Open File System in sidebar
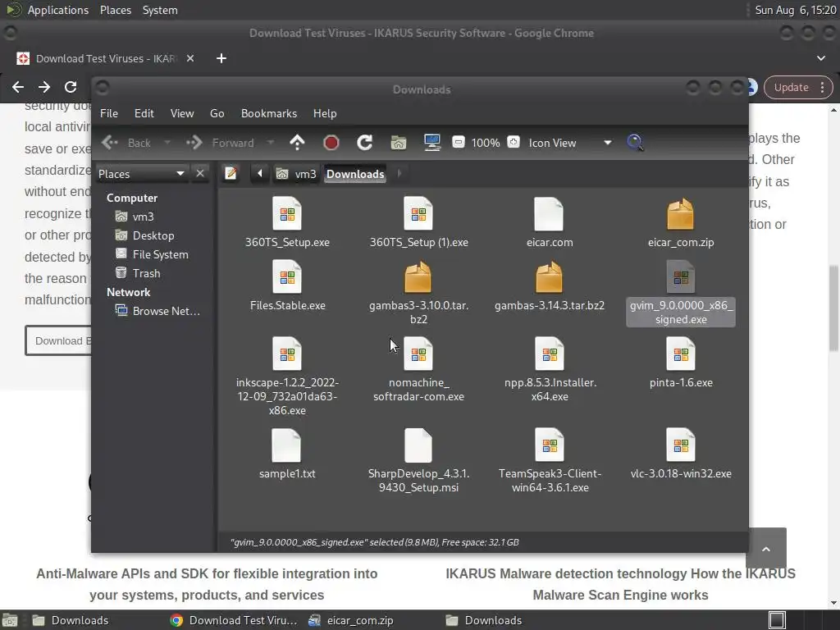This screenshot has height=630, width=840. point(160,254)
